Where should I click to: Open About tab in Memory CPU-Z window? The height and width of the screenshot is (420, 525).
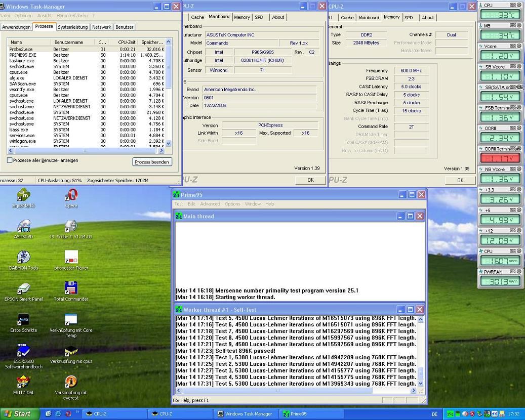(428, 18)
